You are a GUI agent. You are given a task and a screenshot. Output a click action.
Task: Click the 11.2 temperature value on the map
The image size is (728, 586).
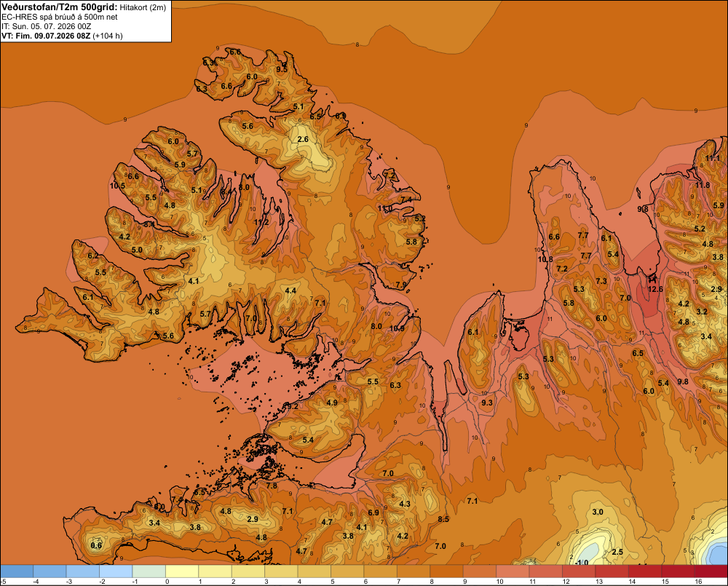261,222
